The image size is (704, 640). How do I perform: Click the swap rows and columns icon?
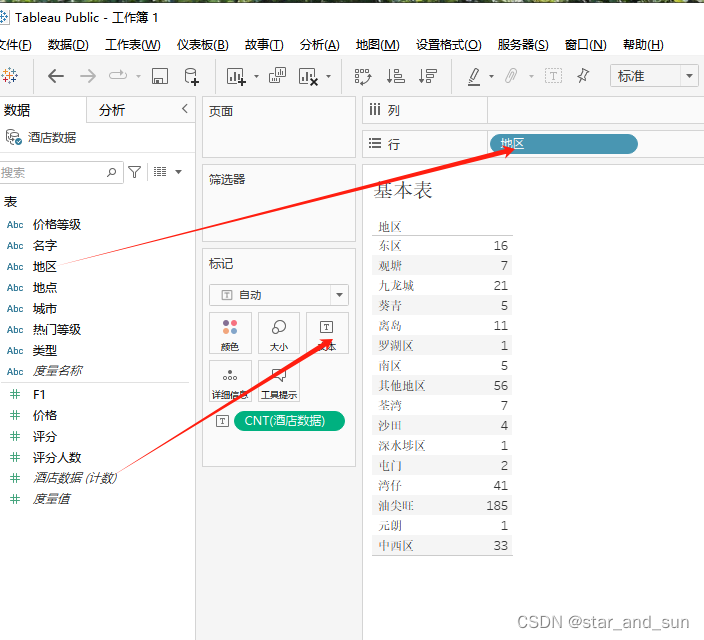[x=363, y=76]
